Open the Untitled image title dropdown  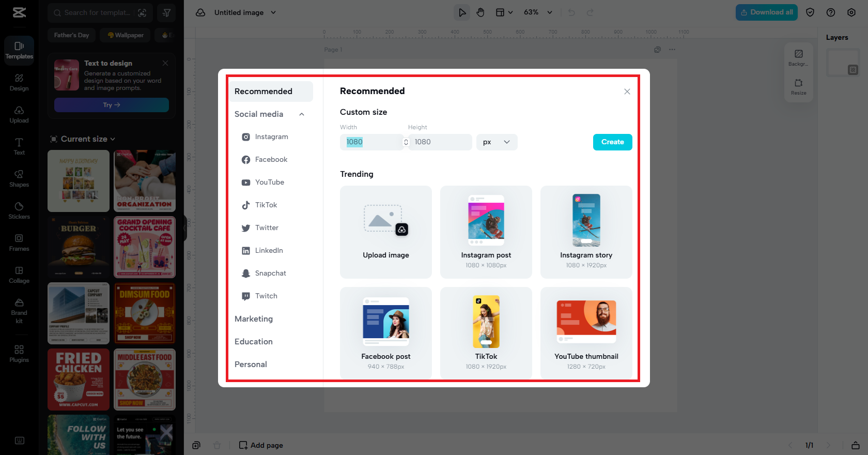pos(245,12)
